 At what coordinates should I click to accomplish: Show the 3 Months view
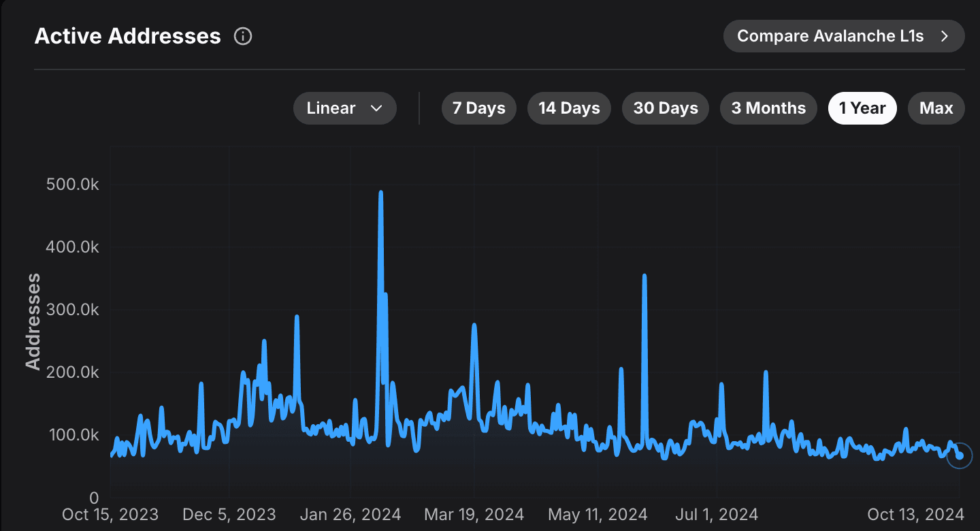click(x=768, y=108)
